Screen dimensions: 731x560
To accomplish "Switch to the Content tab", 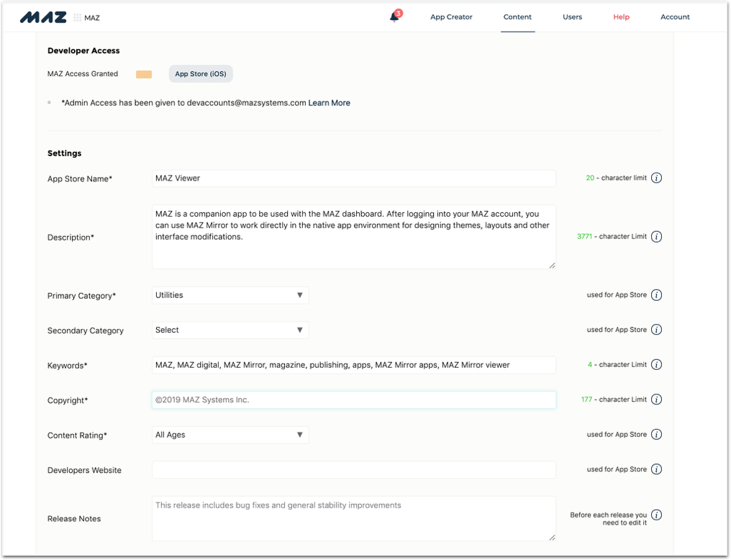I will (x=517, y=17).
